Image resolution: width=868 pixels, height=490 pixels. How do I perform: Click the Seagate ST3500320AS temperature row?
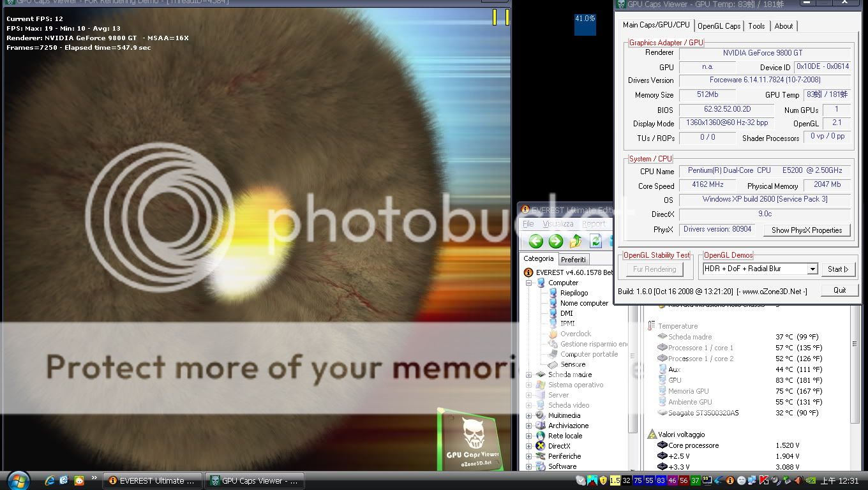pos(738,413)
